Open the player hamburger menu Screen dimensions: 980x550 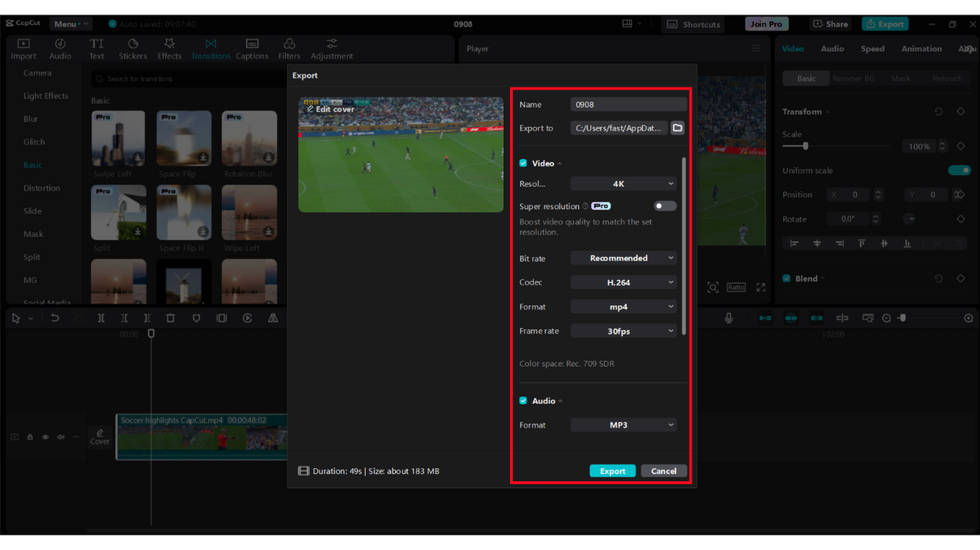756,48
